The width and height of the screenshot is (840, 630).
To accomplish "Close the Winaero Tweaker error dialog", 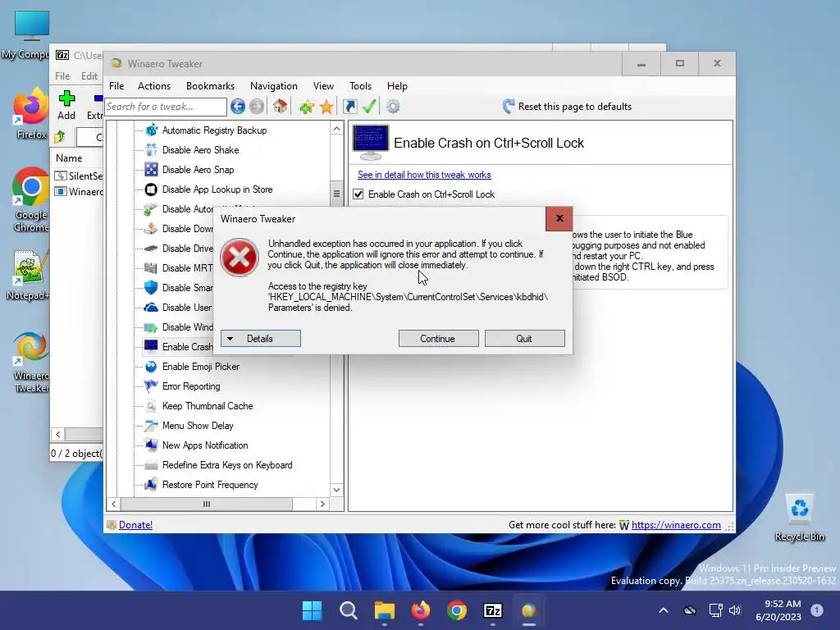I will click(x=559, y=218).
